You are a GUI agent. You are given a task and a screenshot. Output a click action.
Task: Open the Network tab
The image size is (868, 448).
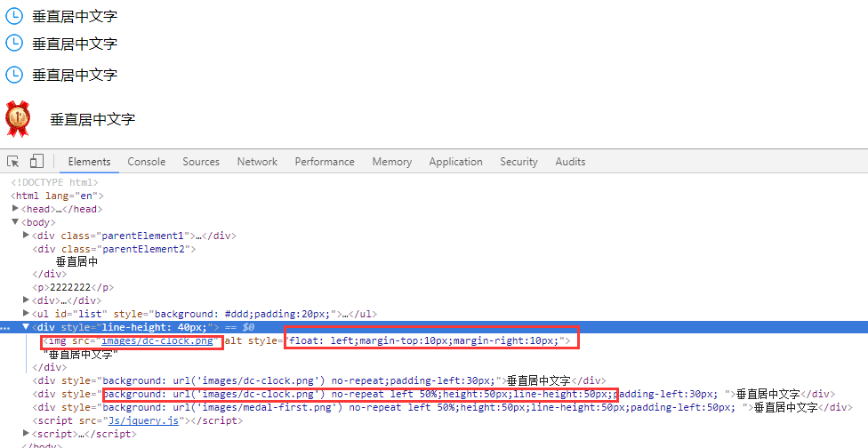[x=257, y=162]
